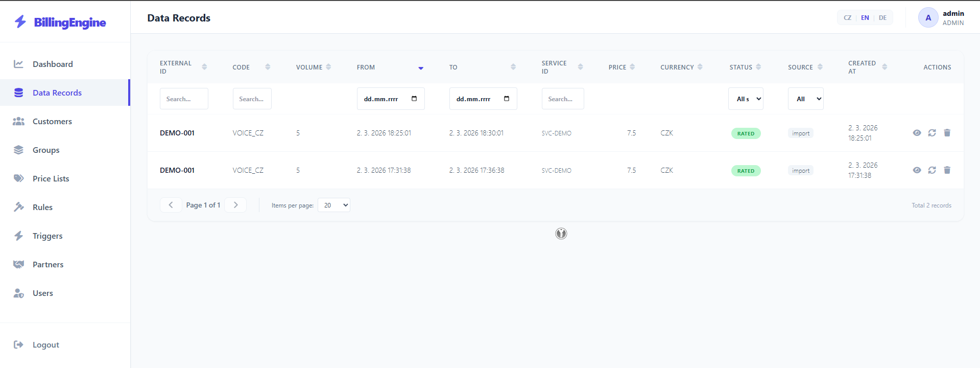The height and width of the screenshot is (368, 980).
Task: Click the Dashboard chart icon in sidebar
Action: (18, 64)
